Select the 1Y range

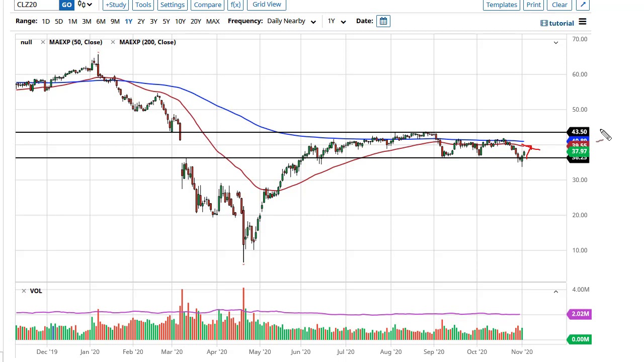click(128, 21)
